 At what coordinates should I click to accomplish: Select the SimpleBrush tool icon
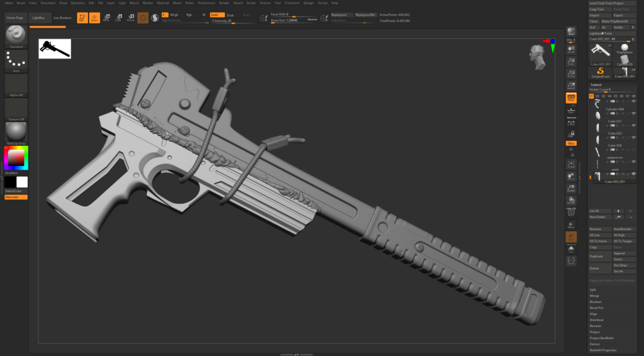coord(600,72)
